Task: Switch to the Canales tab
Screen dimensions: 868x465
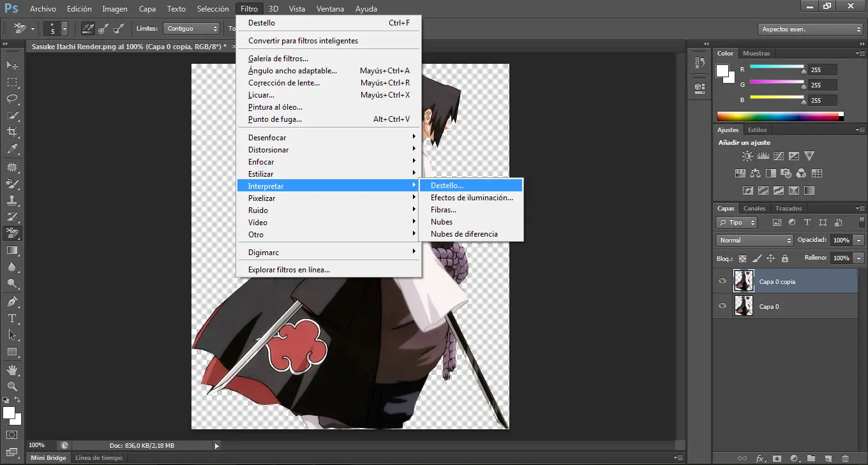Action: tap(754, 209)
